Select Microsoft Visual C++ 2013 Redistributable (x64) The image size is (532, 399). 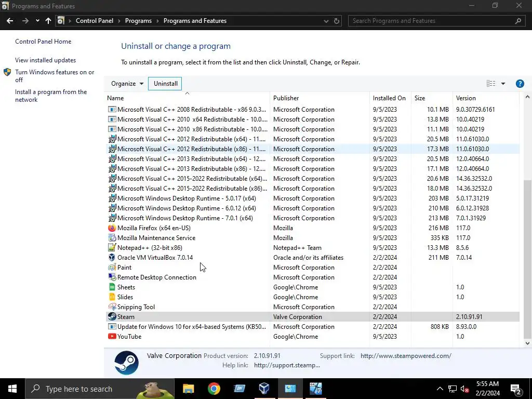pos(312,159)
